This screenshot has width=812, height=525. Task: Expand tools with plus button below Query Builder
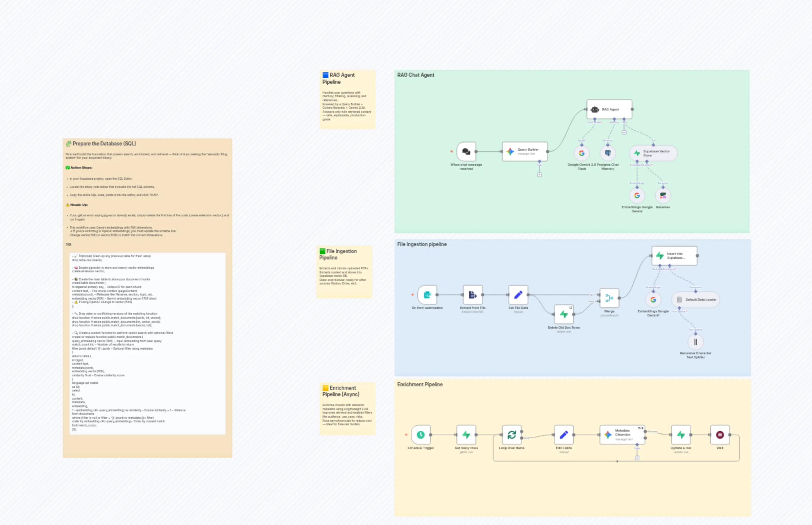539,174
